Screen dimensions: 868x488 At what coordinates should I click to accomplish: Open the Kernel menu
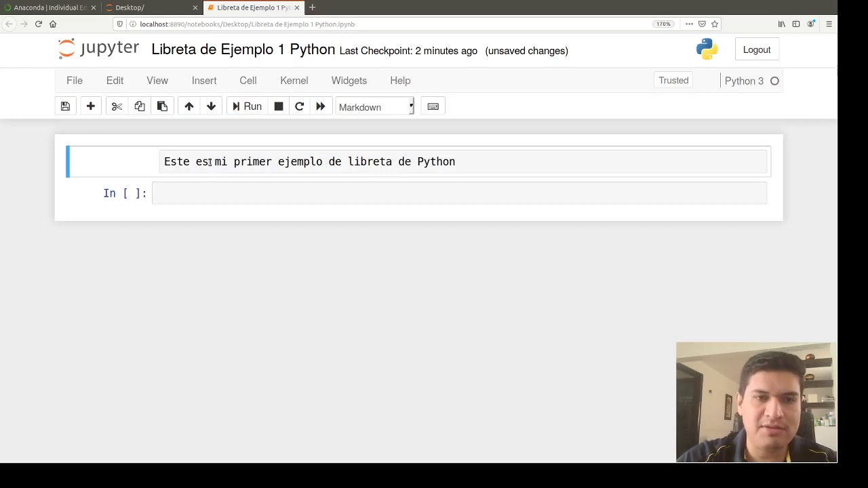point(294,81)
